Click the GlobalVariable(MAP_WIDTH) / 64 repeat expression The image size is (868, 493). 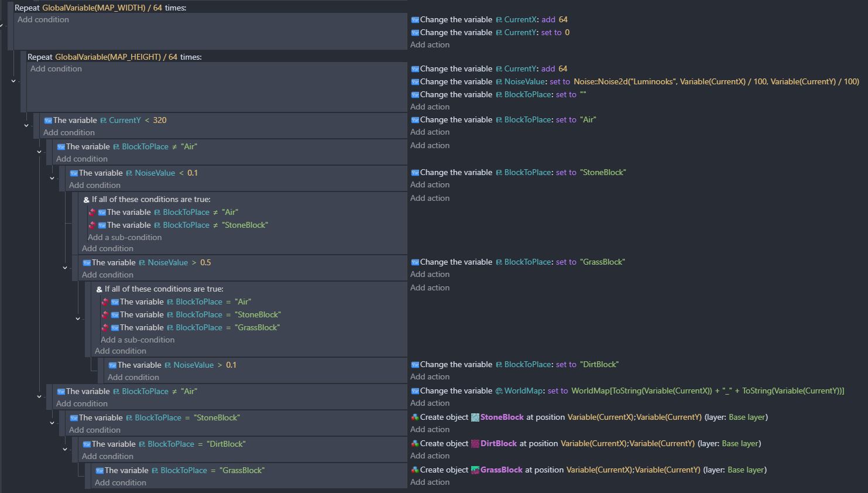(102, 8)
